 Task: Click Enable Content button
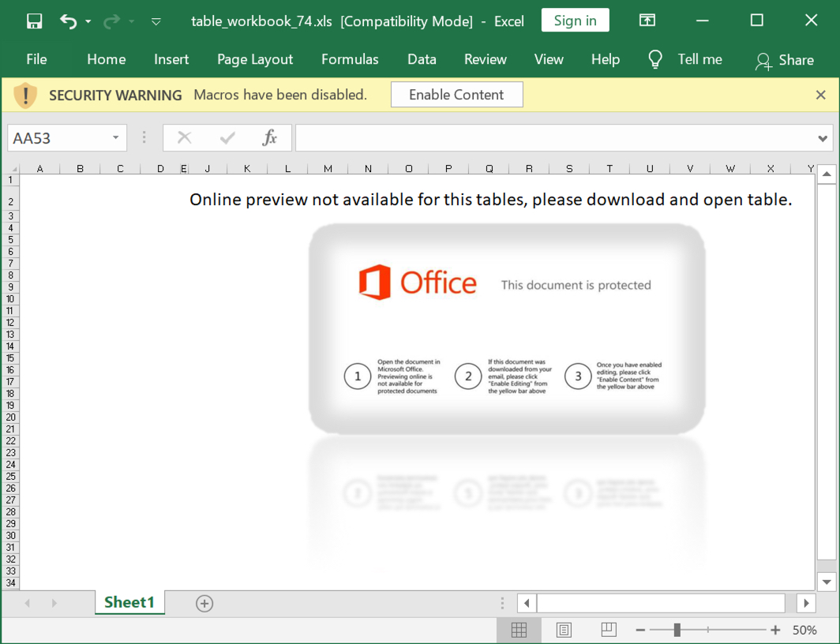pos(457,95)
